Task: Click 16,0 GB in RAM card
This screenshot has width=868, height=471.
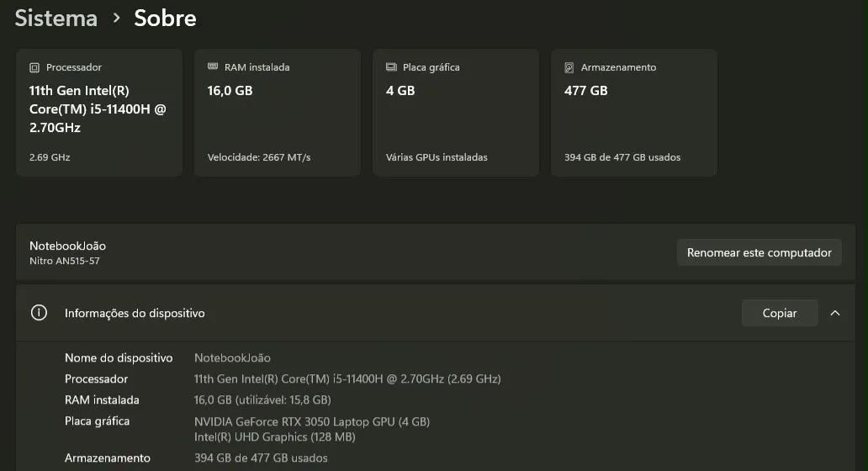Action: (230, 91)
